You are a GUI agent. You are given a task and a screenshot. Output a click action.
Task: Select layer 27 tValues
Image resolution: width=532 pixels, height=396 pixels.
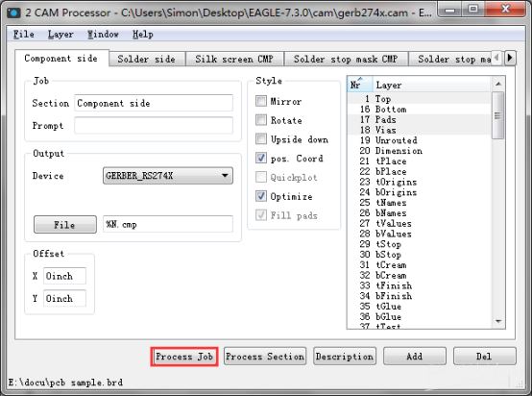tap(420, 223)
